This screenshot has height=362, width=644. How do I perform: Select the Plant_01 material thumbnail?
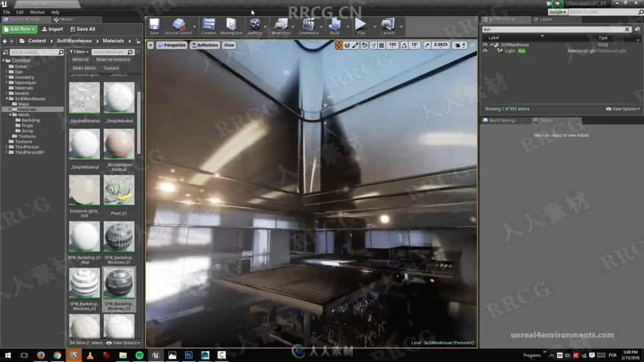[x=119, y=190]
